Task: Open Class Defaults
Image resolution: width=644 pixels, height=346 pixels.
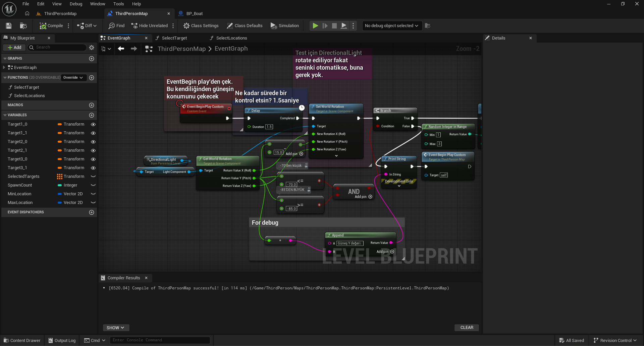Action: tap(245, 26)
